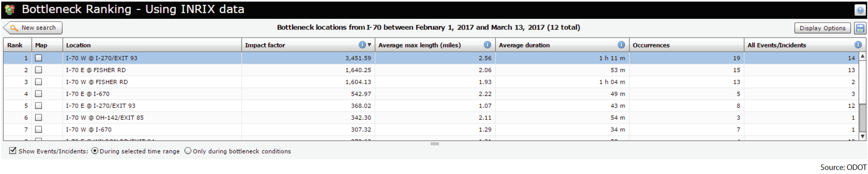The height and width of the screenshot is (174, 868).
Task: Click the help icon in title bar
Action: (x=860, y=11)
